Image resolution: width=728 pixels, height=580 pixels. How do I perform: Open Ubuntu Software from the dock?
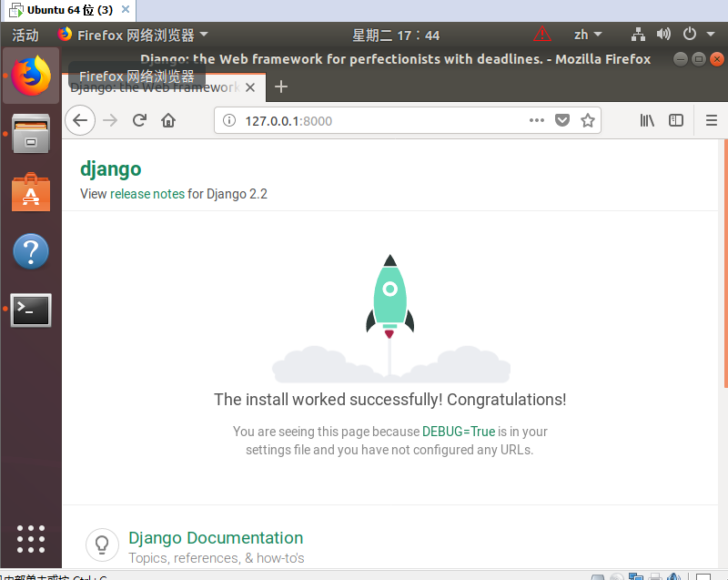coord(31,193)
